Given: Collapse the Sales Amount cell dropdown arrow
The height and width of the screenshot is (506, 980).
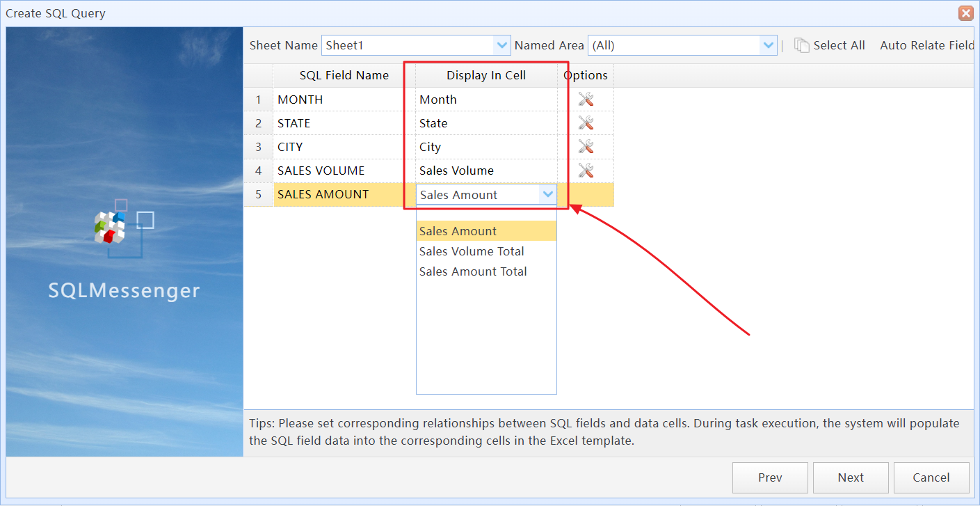Looking at the screenshot, I should coord(548,195).
